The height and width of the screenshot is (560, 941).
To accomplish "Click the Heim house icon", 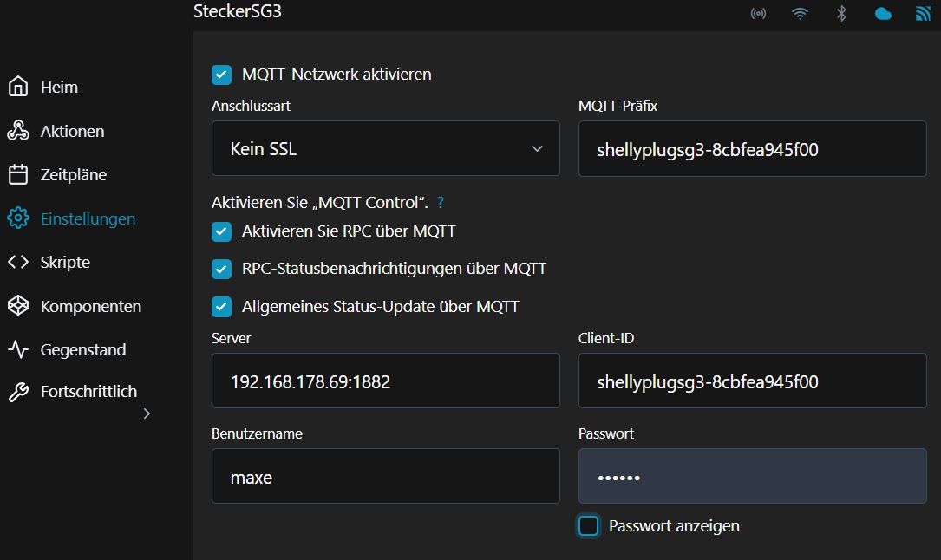I will coord(18,87).
